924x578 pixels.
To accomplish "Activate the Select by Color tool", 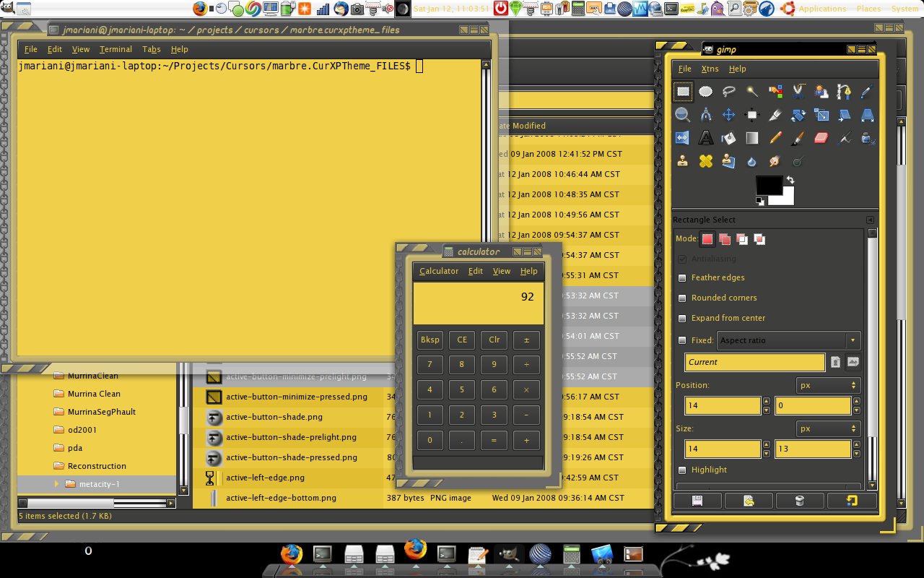I will pyautogui.click(x=775, y=92).
